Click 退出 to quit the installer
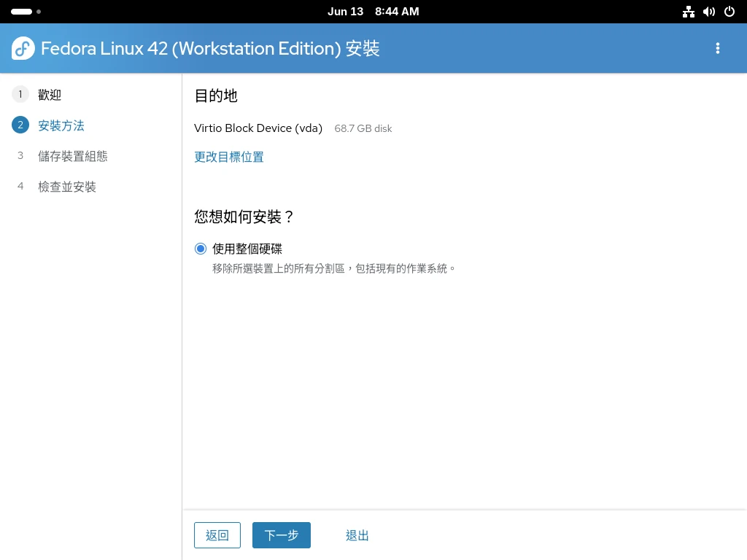The width and height of the screenshot is (747, 560). coord(357,535)
